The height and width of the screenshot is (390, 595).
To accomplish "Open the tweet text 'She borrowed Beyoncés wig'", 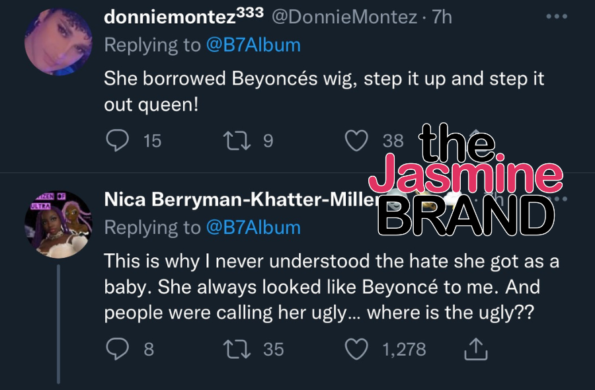I will pos(324,91).
